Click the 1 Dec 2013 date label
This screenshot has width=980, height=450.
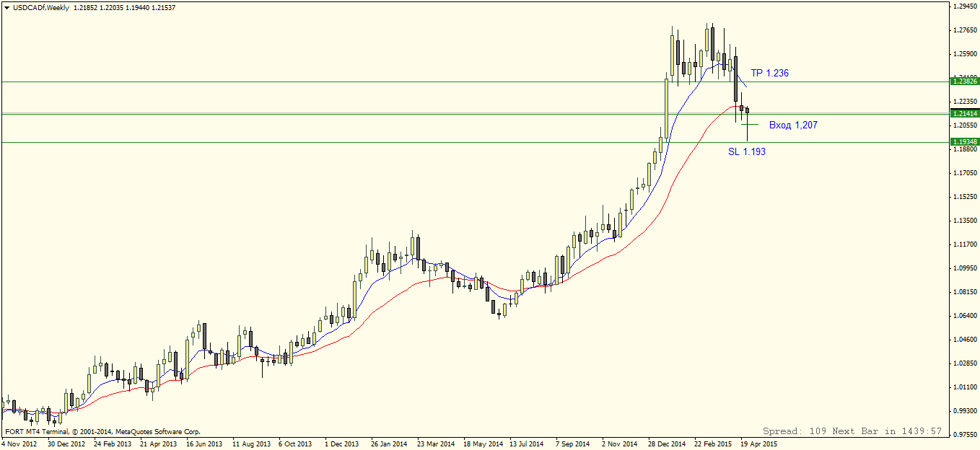pyautogui.click(x=341, y=444)
